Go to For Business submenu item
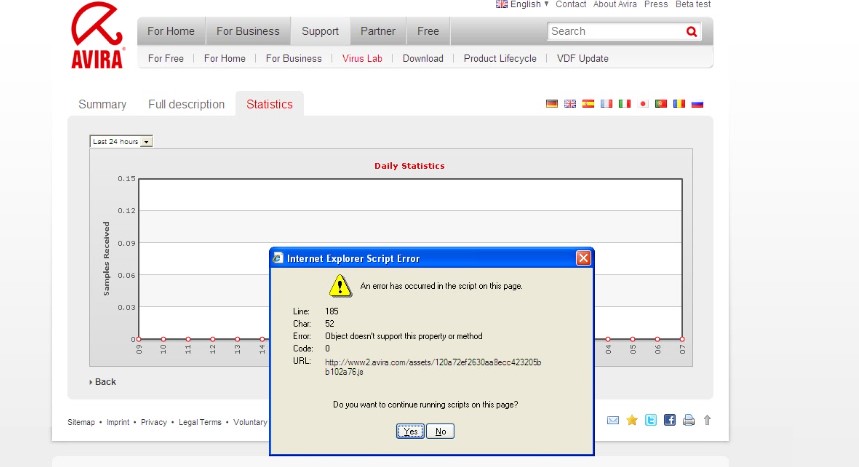859x467 pixels. click(294, 58)
